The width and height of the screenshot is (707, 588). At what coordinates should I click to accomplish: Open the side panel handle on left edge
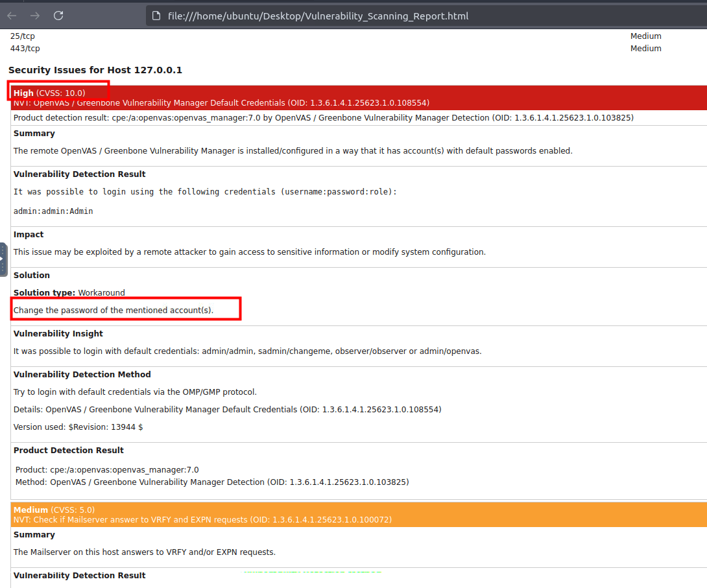(3, 259)
